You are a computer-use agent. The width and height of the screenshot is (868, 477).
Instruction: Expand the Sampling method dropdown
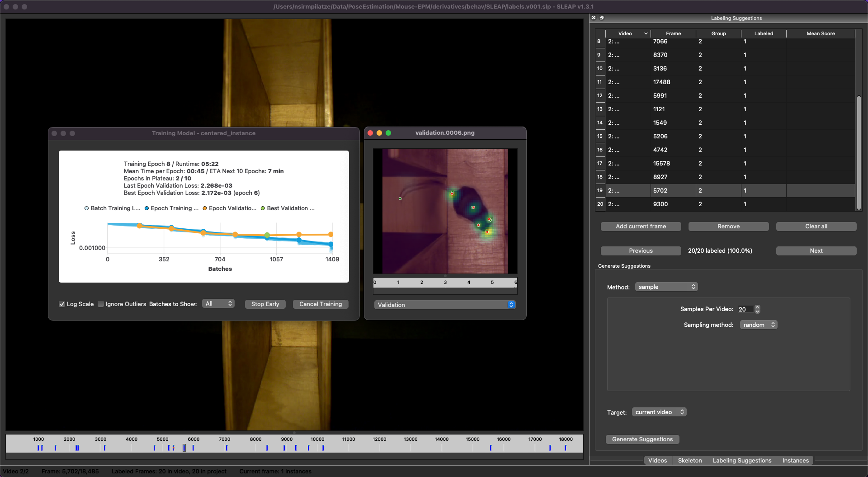coord(758,325)
